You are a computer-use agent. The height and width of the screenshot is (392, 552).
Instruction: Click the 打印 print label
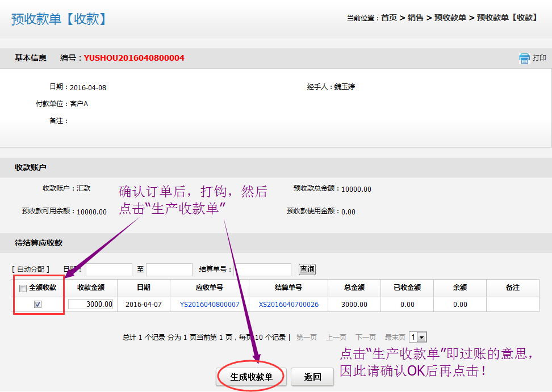[x=539, y=58]
